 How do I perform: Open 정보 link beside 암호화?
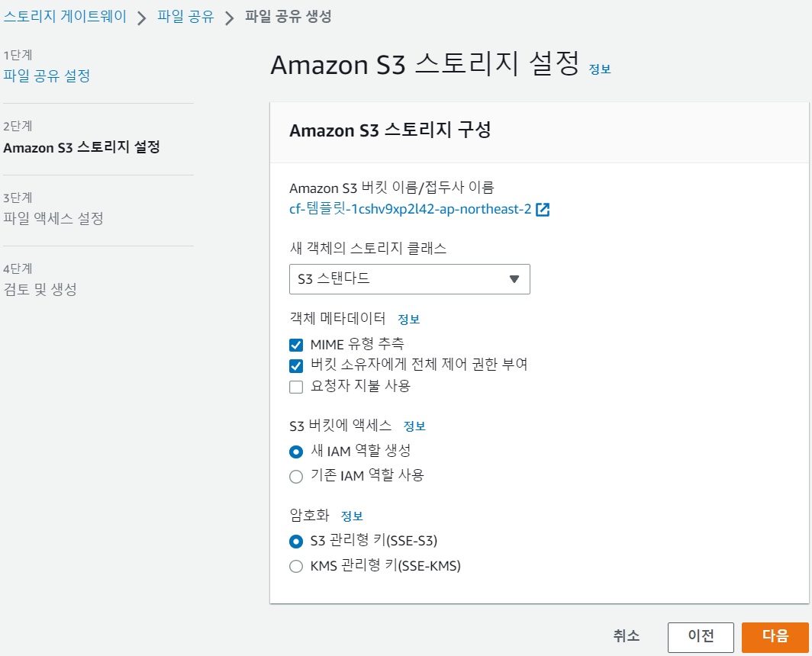[352, 516]
